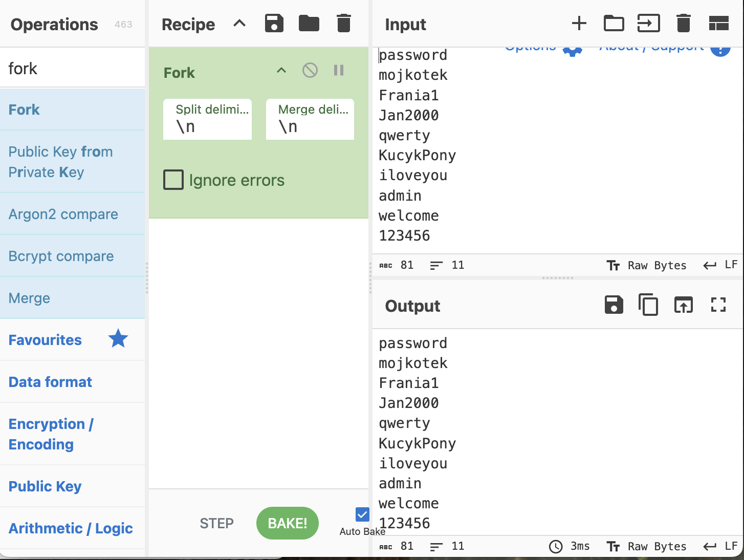This screenshot has width=744, height=560.
Task: Add a new input tab
Action: coord(579,24)
